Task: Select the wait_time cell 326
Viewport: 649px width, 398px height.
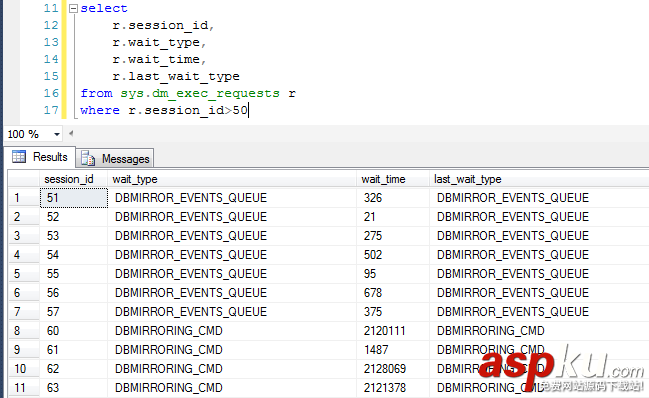Action: (393, 198)
